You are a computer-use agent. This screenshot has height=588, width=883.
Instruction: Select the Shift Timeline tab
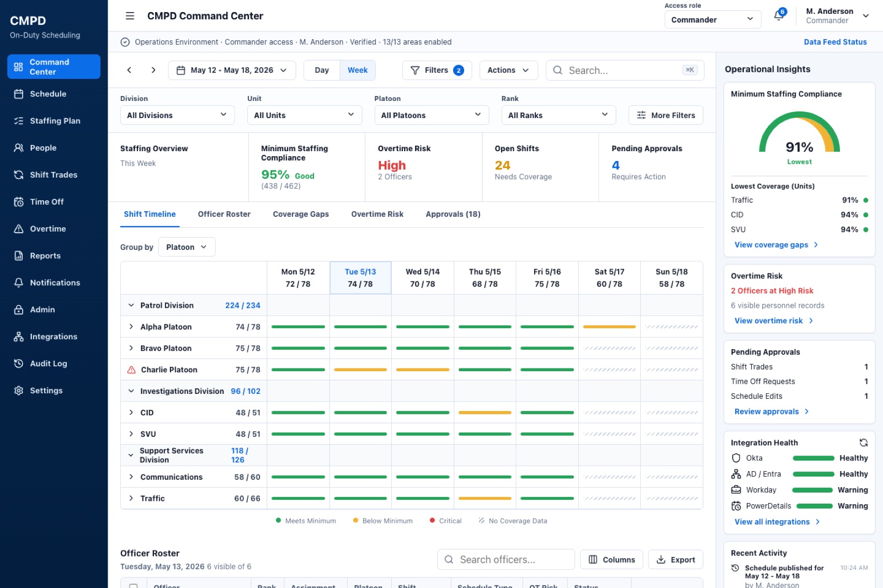tap(150, 214)
